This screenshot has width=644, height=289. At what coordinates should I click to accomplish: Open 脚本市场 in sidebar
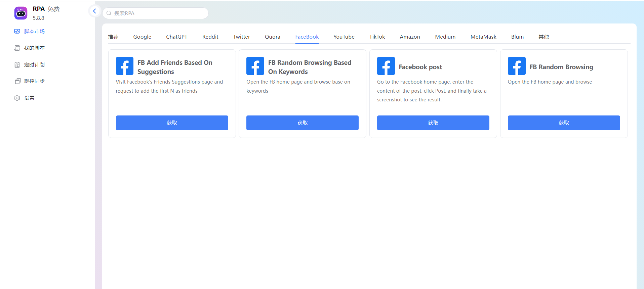(34, 31)
